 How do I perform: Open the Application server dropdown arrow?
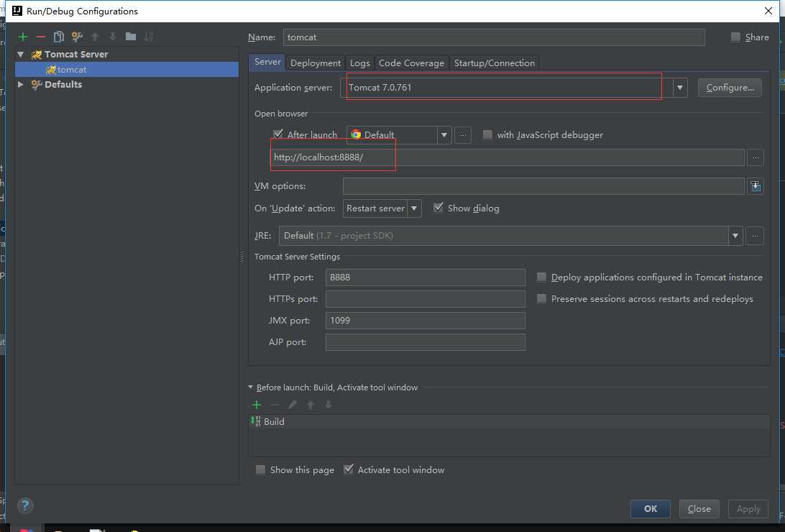[679, 88]
